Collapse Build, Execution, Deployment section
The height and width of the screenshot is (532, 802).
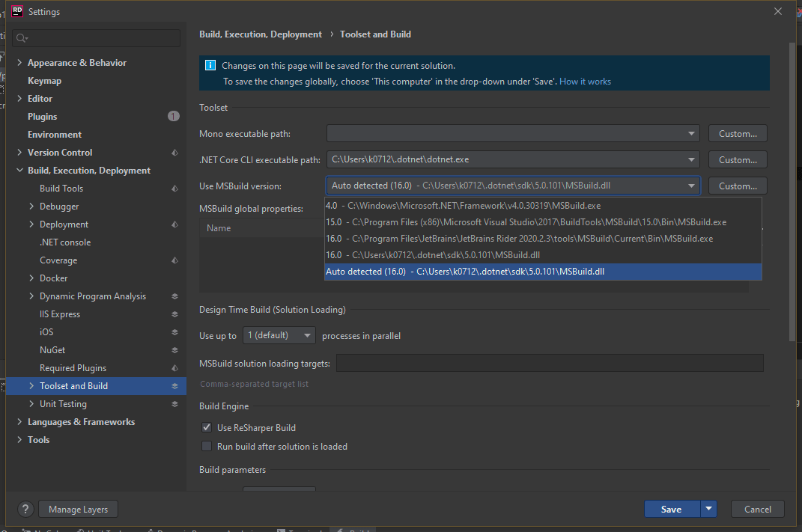click(19, 170)
